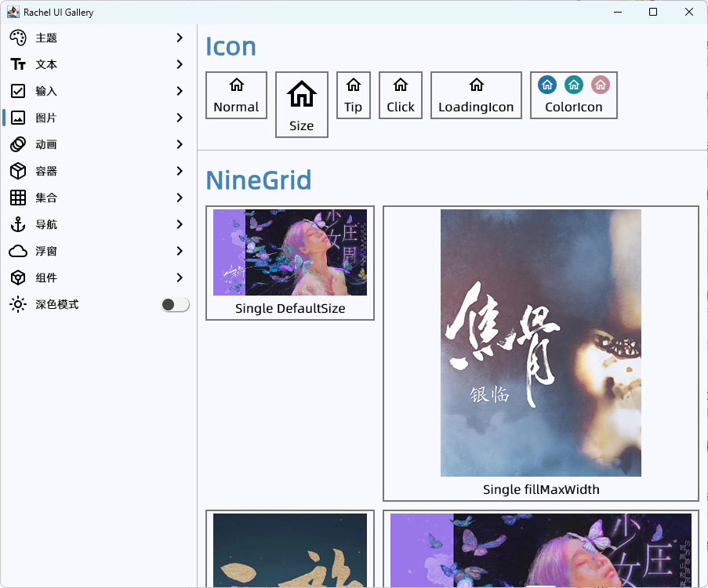Click the Normal label
This screenshot has height=588, width=708.
(236, 107)
